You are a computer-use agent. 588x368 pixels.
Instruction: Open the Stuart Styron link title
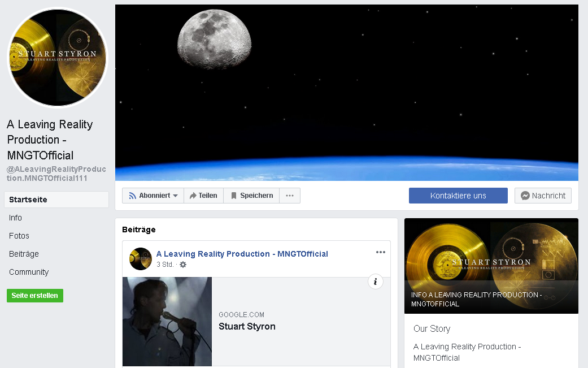click(247, 326)
